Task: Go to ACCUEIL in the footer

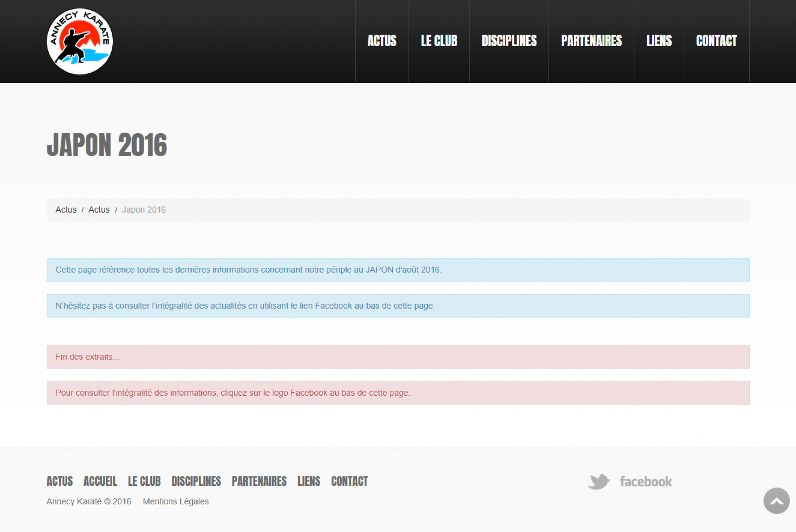Action: (100, 481)
